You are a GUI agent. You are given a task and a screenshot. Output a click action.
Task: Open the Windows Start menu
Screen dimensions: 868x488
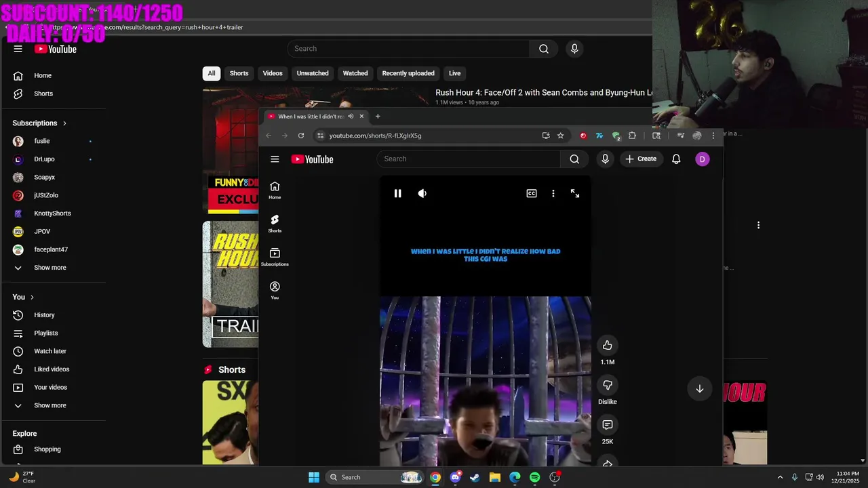coord(314,477)
